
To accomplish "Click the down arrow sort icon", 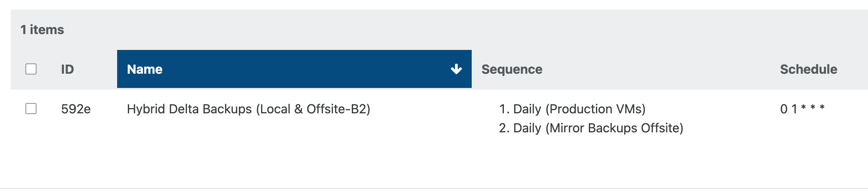I will click(456, 69).
